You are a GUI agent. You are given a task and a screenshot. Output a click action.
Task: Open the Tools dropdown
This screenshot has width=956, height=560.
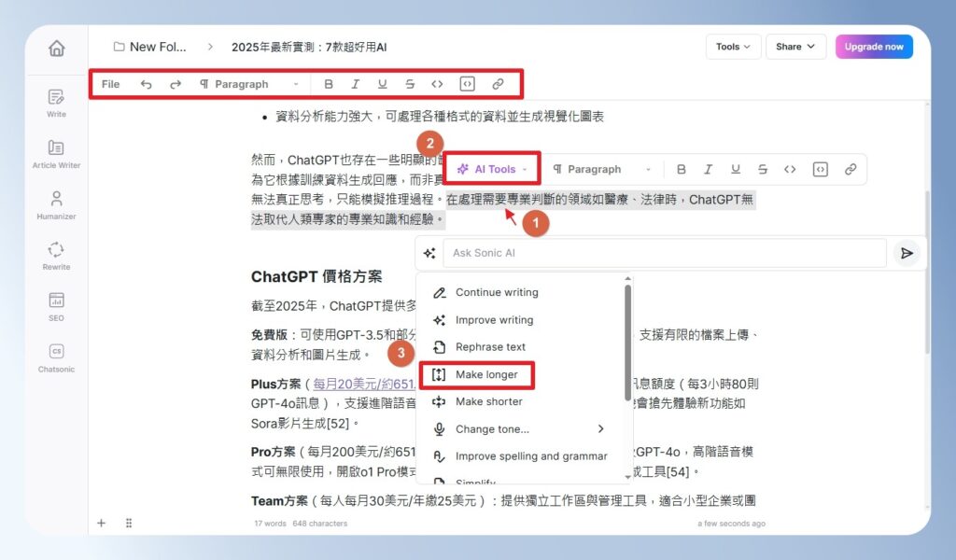point(733,47)
